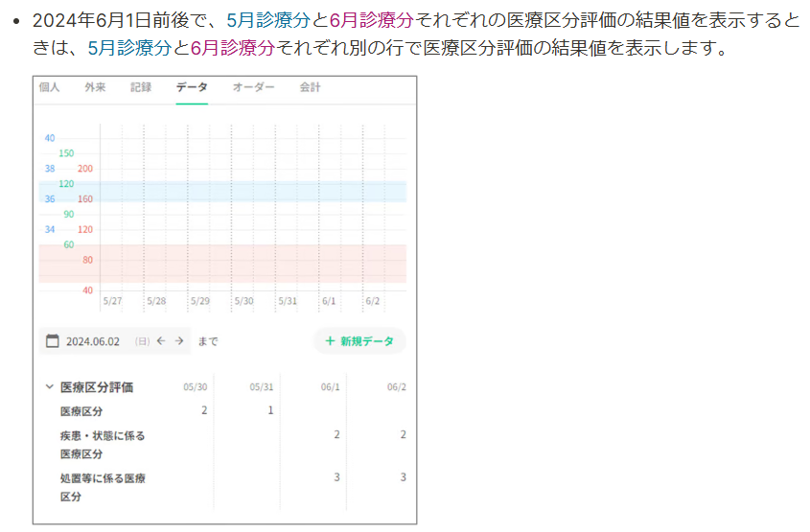
Task: Open the 会計 tab
Action: click(x=310, y=87)
